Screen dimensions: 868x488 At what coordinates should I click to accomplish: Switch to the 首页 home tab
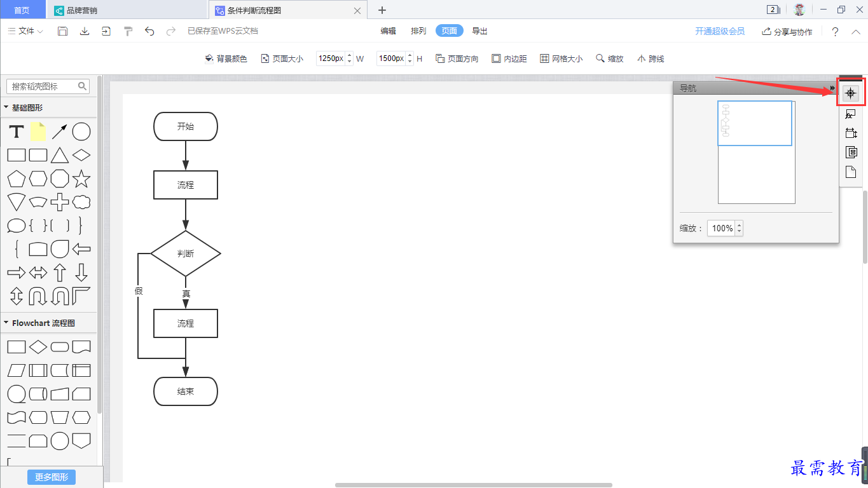click(x=22, y=10)
